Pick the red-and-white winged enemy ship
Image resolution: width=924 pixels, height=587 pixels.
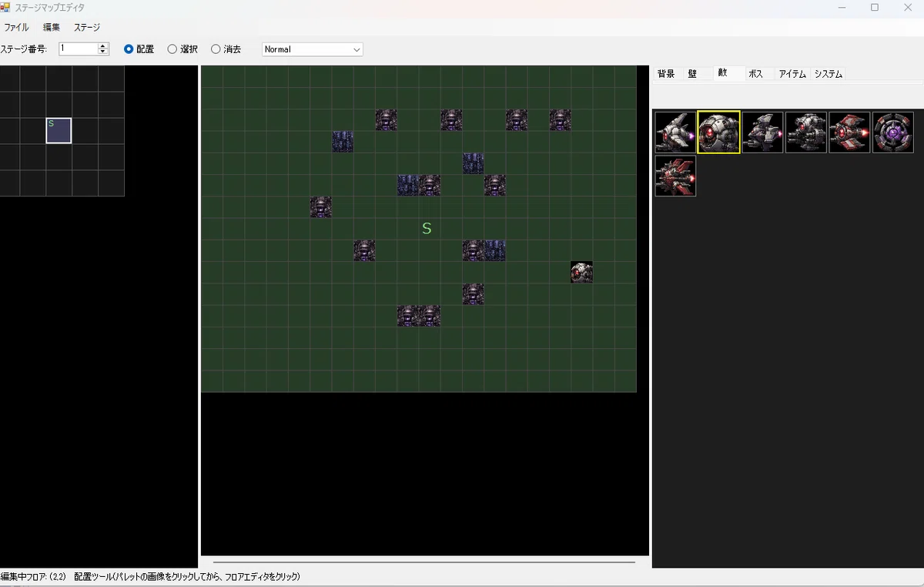pyautogui.click(x=849, y=132)
